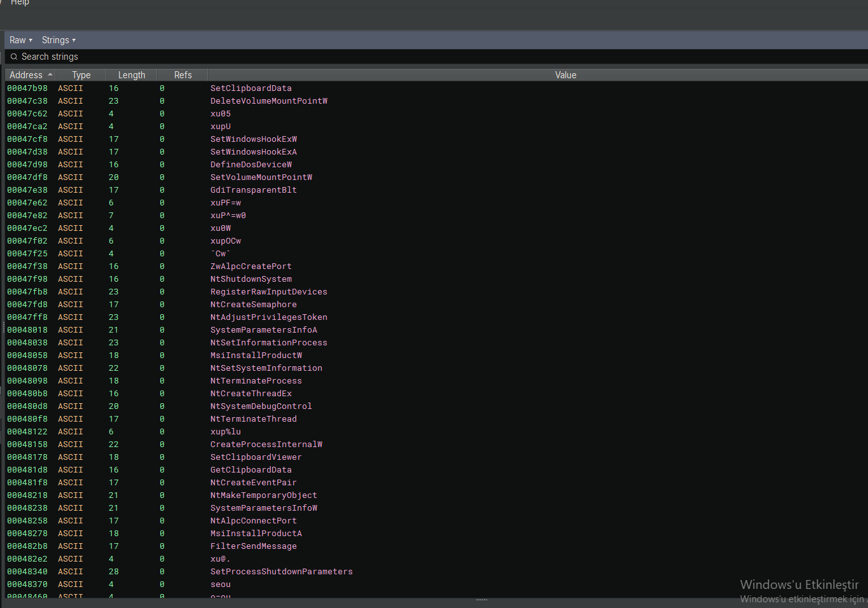Sort by the Value column header

[565, 75]
